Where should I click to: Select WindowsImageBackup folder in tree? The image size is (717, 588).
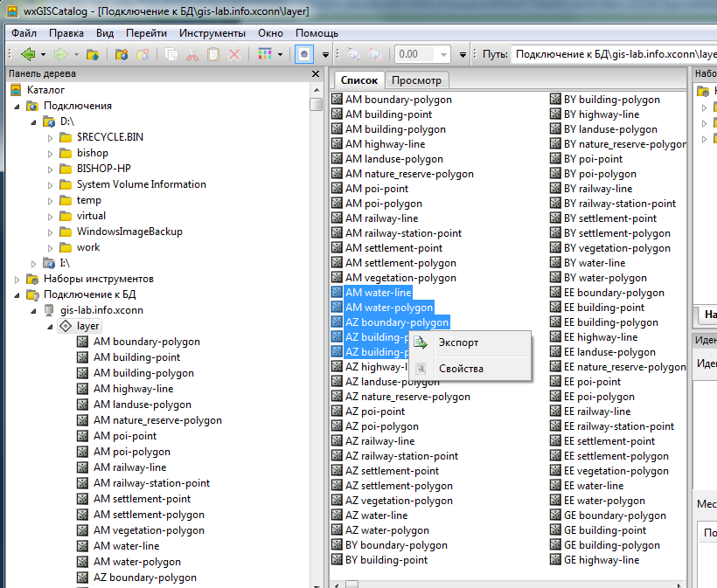tap(129, 232)
